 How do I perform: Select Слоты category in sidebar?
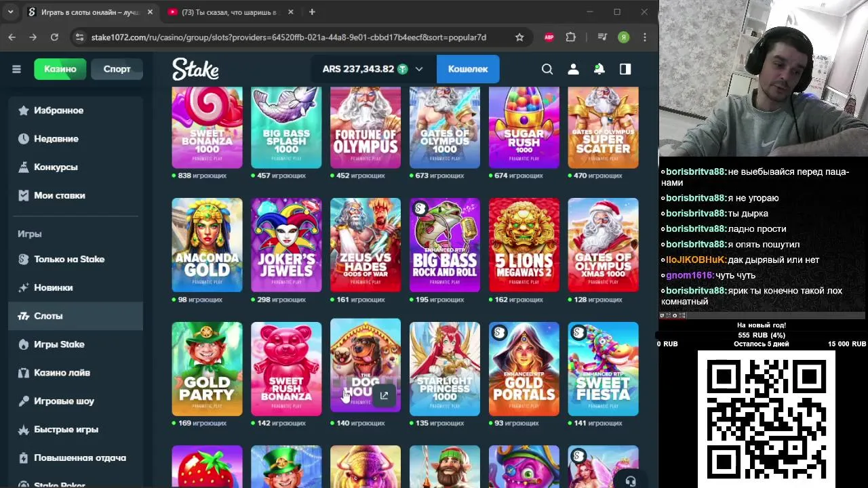pyautogui.click(x=75, y=316)
